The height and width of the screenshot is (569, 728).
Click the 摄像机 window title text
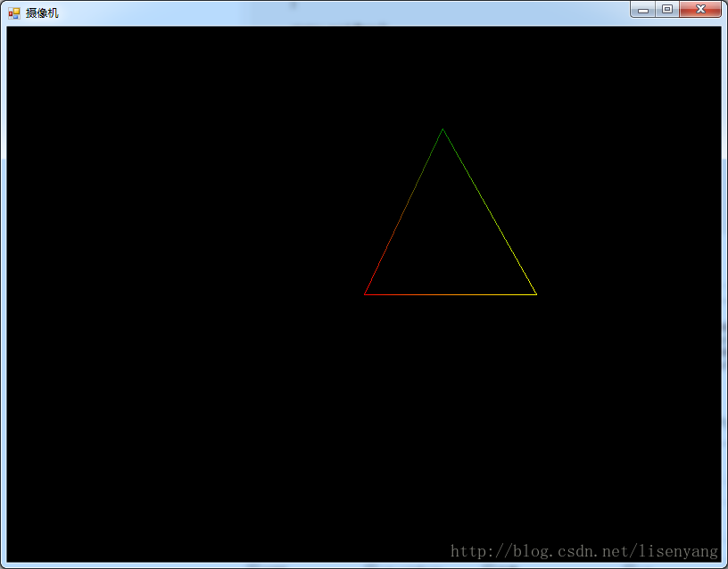pos(42,13)
